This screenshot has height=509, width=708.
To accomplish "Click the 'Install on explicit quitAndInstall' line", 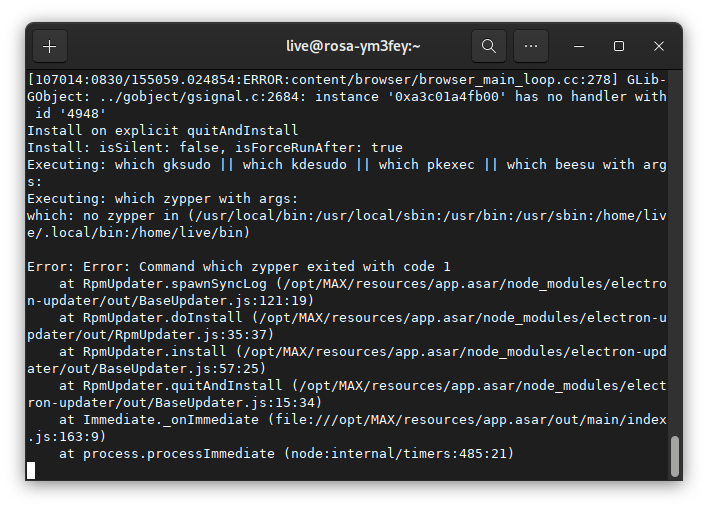I will click(163, 130).
